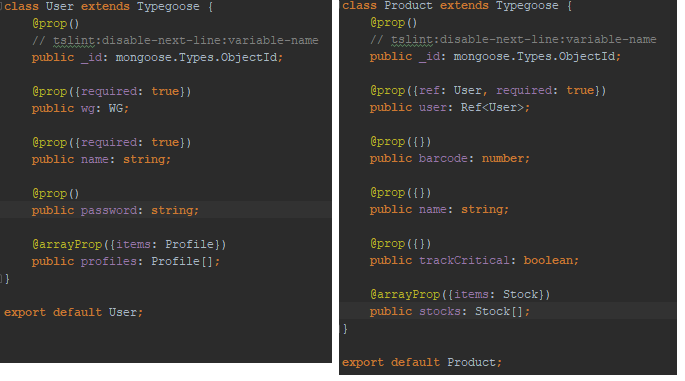685x381 pixels.
Task: Click 'public profiles: Profile[];' line
Action: coord(126,261)
